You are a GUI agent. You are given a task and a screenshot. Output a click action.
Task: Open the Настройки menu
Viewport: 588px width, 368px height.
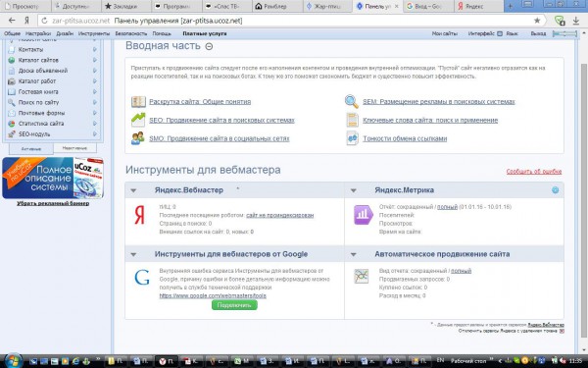(x=38, y=33)
